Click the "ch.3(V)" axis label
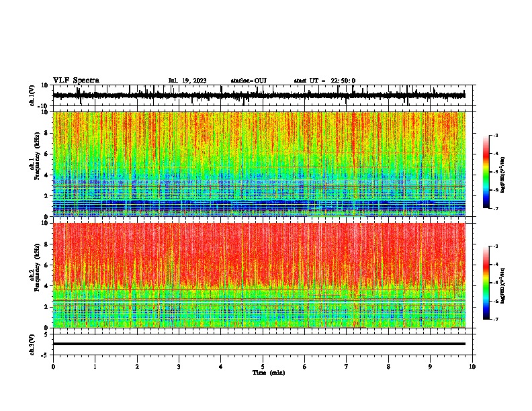532x411 pixels. click(x=32, y=345)
